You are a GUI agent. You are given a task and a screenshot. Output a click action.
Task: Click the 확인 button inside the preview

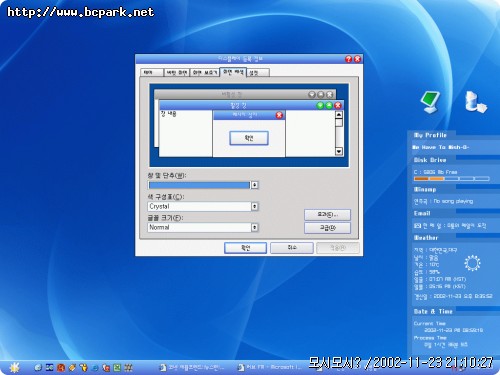tap(249, 138)
